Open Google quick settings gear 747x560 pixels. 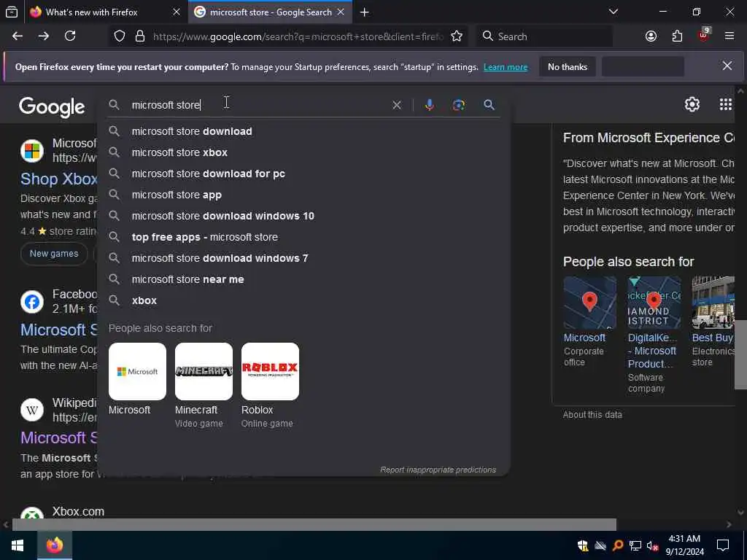(692, 104)
